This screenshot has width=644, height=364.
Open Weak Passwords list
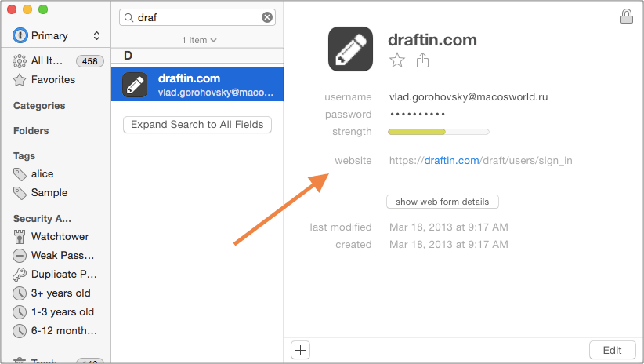(x=54, y=256)
